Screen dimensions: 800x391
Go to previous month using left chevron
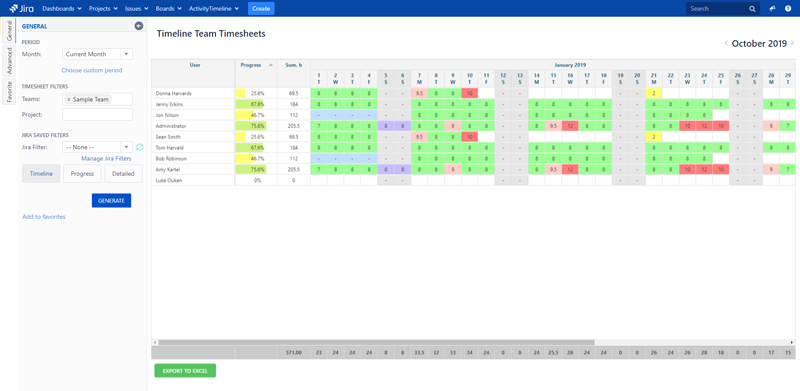coord(726,43)
